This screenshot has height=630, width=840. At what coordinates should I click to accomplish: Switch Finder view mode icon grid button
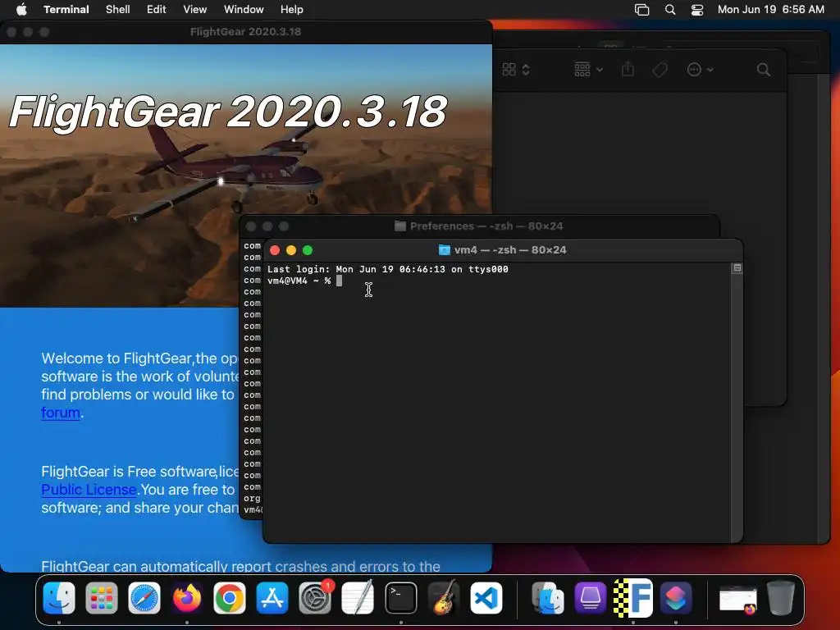(516, 70)
